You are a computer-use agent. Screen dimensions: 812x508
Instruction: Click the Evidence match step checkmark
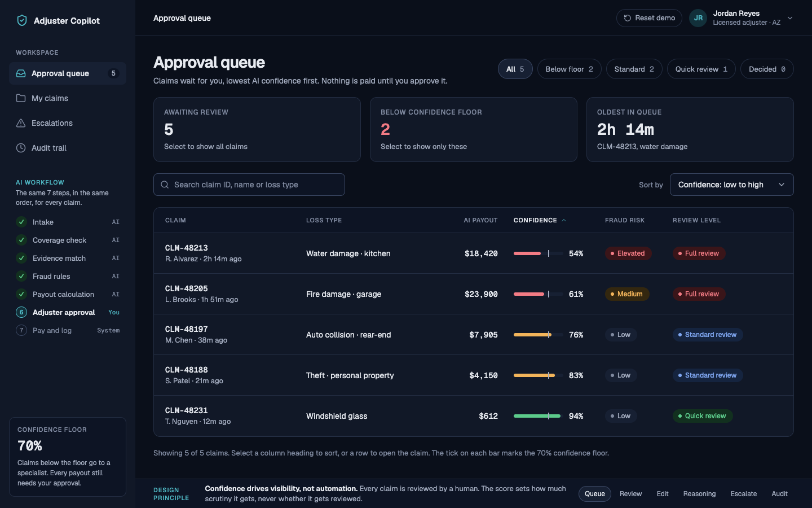pos(21,258)
